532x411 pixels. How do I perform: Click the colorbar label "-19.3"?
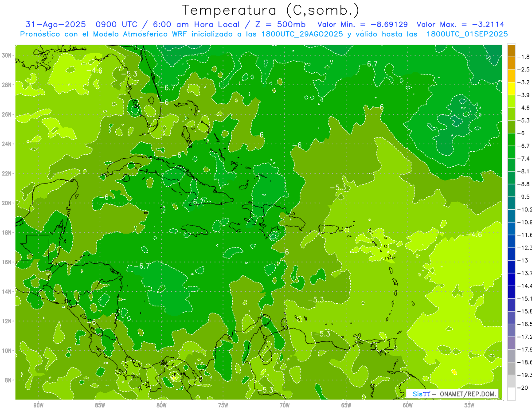[525, 375]
